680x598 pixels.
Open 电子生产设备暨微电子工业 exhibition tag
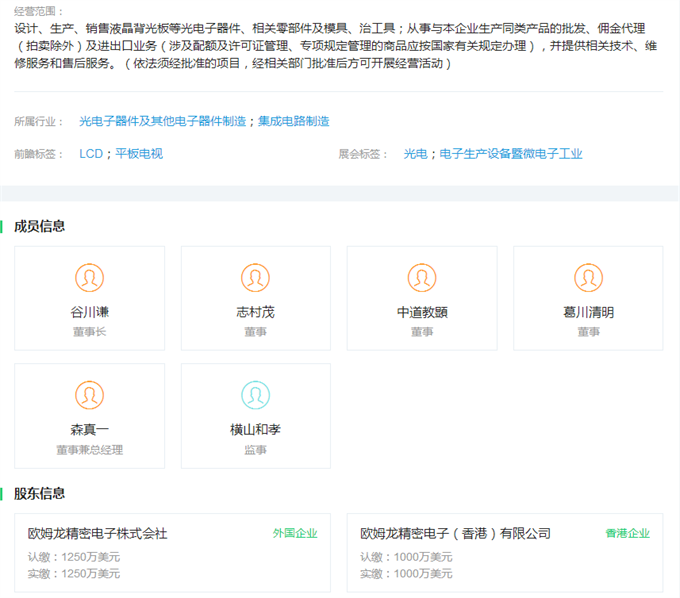click(x=511, y=154)
